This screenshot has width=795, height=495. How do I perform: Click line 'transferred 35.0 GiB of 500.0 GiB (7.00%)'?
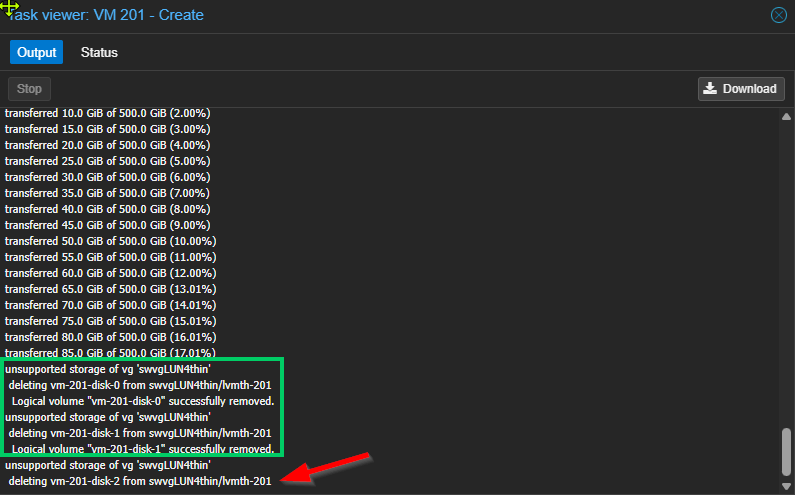tap(107, 193)
